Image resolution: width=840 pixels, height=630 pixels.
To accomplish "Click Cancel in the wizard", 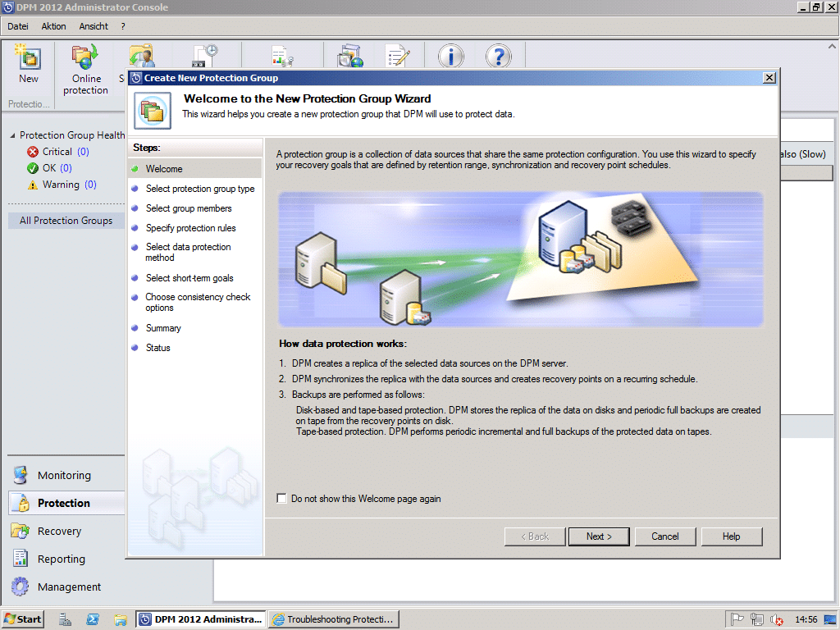I will 665,536.
